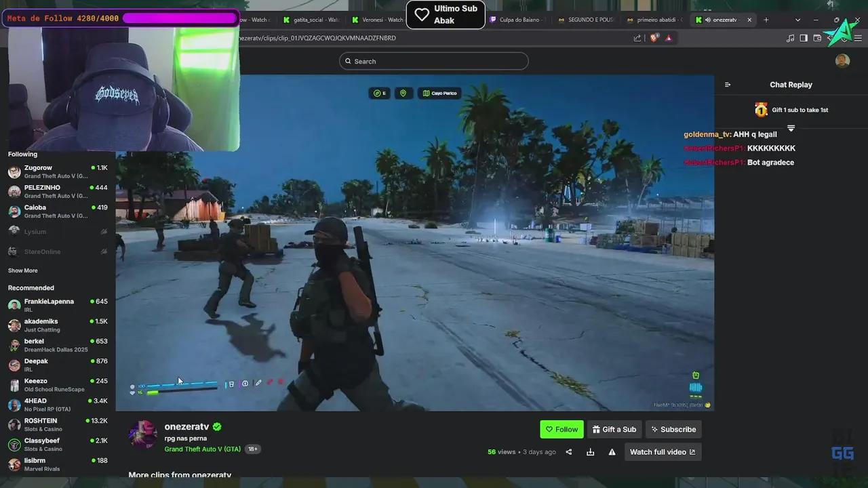Open Deepak's channel in Recommended
This screenshot has width=868, height=488.
coord(58,365)
